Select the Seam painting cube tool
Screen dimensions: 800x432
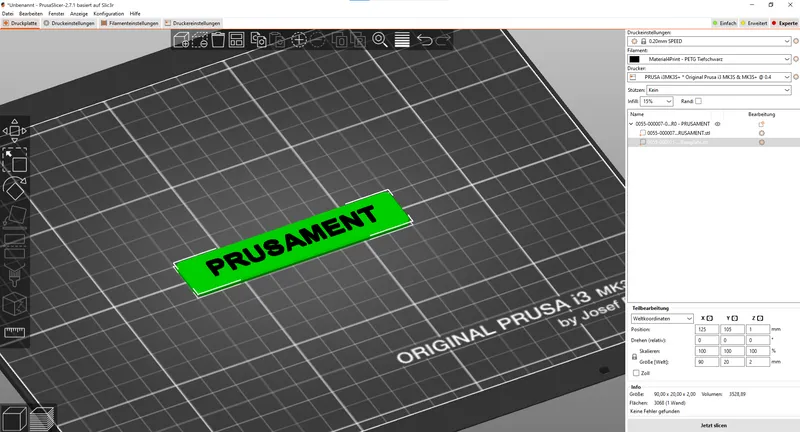click(x=15, y=304)
